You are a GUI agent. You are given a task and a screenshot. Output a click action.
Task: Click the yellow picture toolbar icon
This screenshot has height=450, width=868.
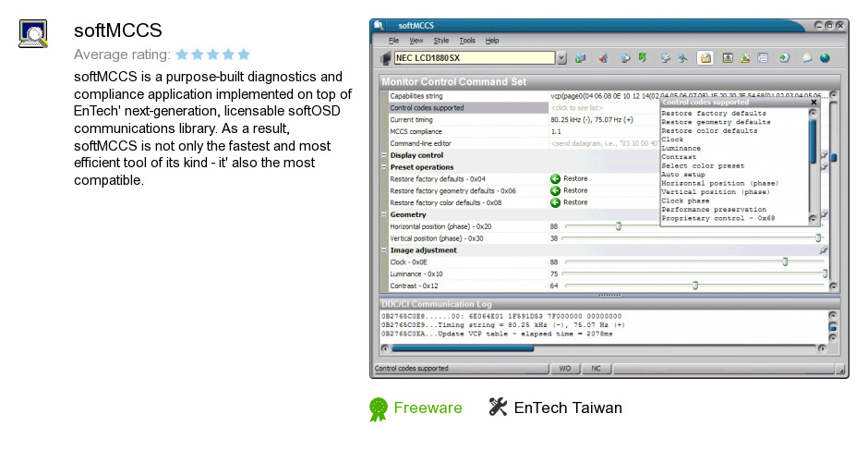click(x=745, y=57)
